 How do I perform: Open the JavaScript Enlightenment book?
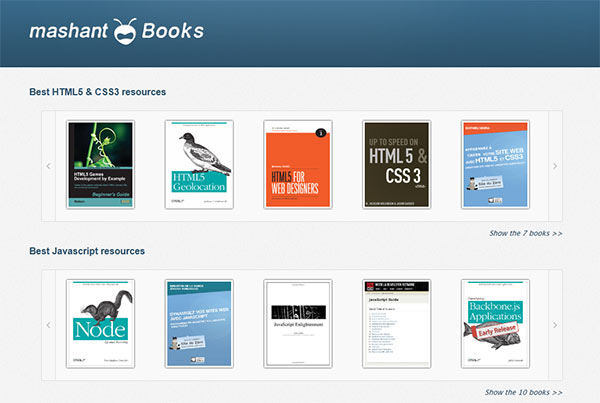pos(298,324)
